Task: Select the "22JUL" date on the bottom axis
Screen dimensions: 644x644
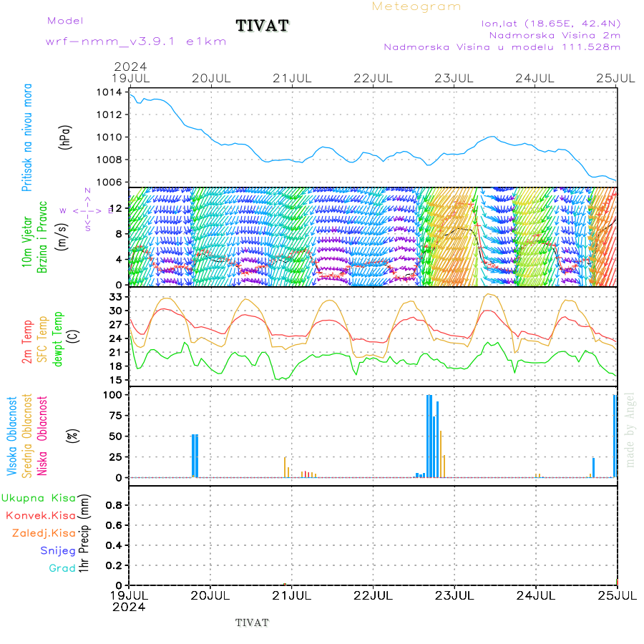Action: pos(373,596)
